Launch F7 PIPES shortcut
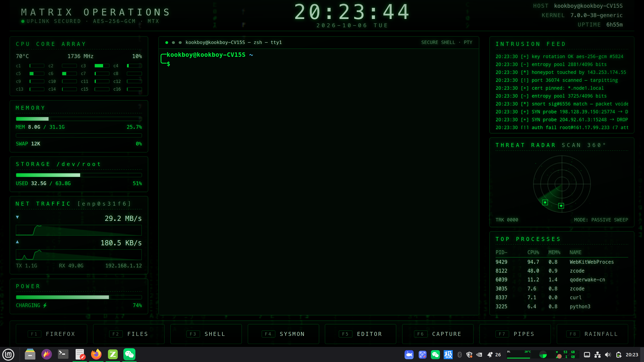The image size is (644, 362). (x=515, y=334)
